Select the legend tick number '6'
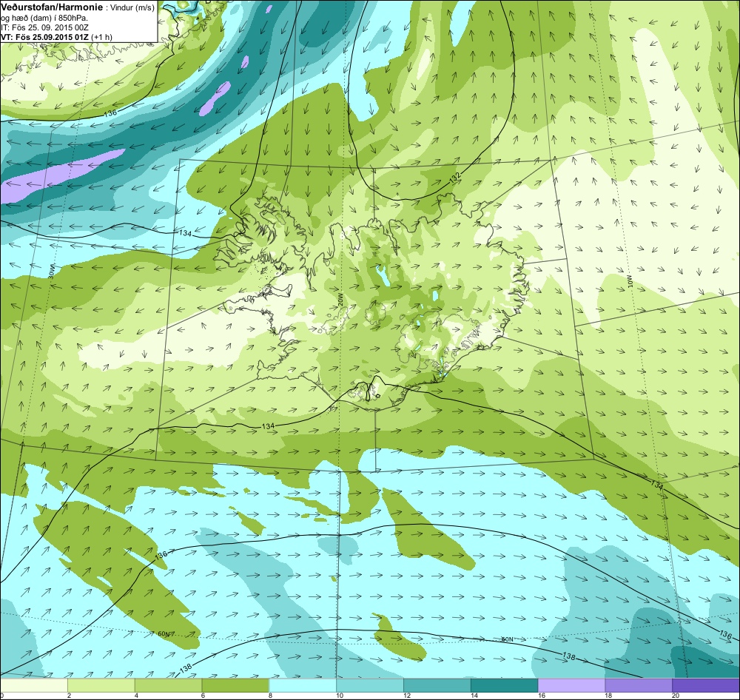Viewport: 740px width, 700px height. (203, 696)
